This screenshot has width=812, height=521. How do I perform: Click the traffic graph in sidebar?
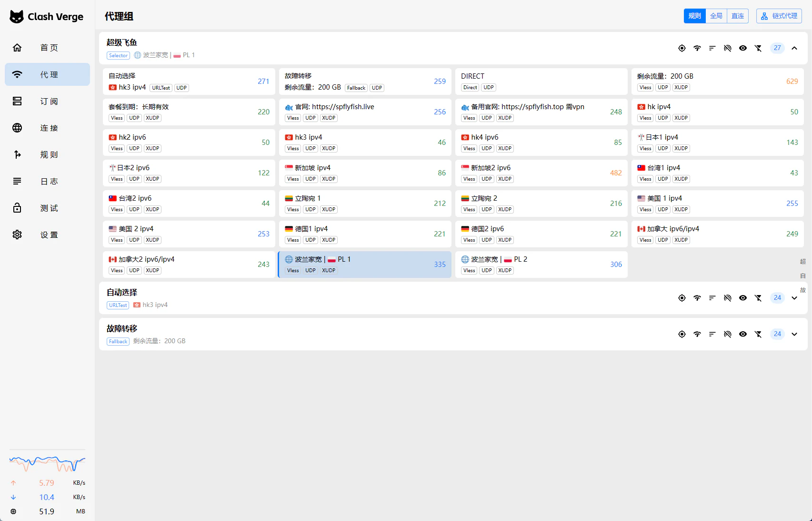click(x=47, y=462)
